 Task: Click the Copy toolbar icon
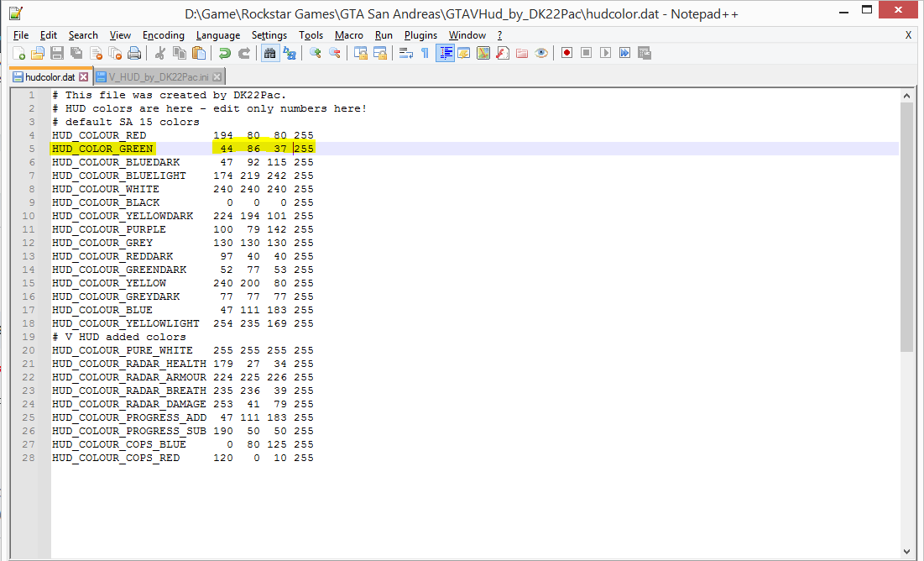tap(179, 53)
